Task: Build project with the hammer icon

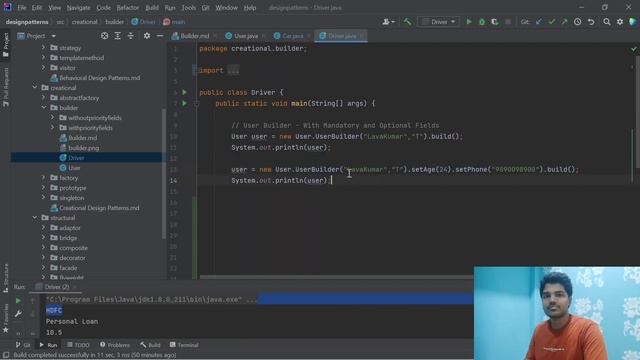Action: point(407,22)
